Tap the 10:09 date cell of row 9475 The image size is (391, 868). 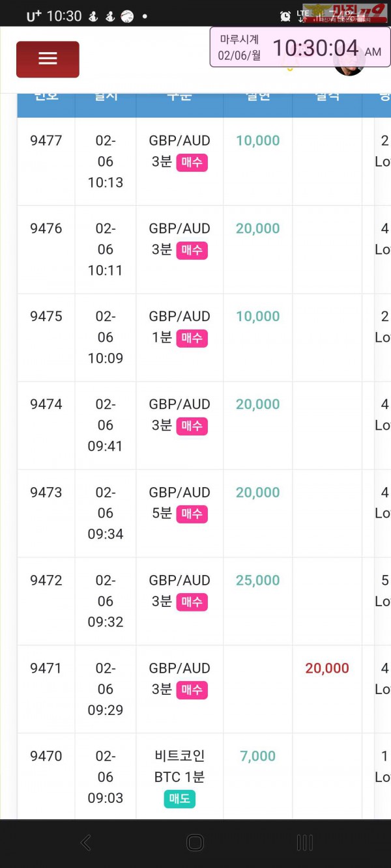pos(105,337)
